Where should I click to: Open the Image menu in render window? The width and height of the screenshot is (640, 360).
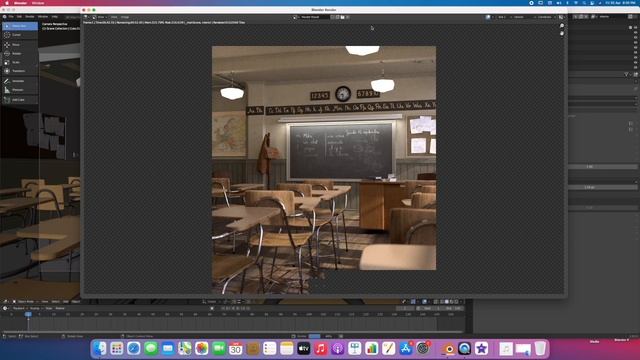click(125, 17)
